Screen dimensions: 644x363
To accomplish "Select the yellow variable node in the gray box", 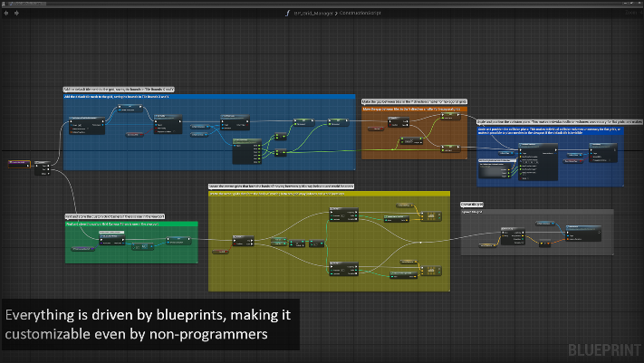I will (486, 245).
